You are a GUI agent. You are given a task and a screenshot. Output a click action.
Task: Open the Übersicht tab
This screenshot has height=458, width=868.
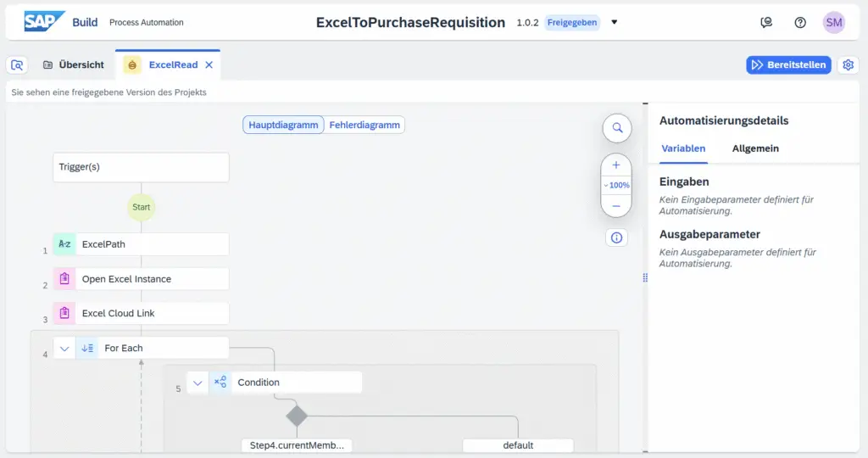point(74,64)
